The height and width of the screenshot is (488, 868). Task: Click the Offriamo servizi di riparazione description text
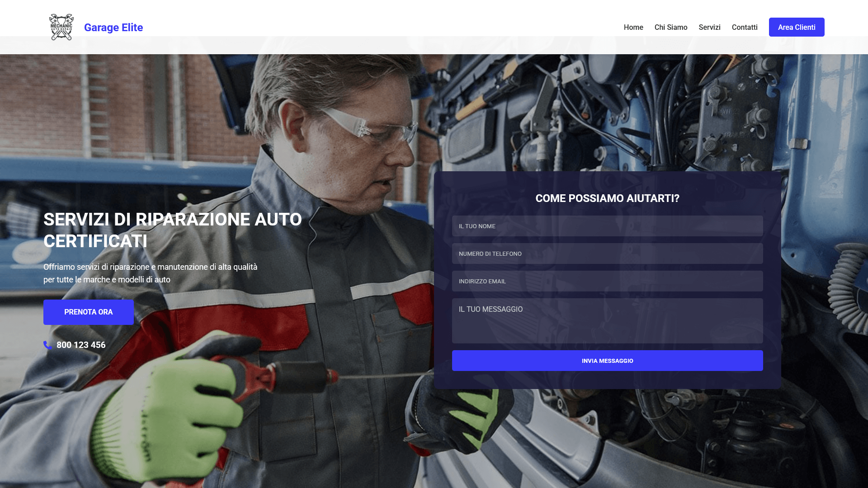[151, 273]
